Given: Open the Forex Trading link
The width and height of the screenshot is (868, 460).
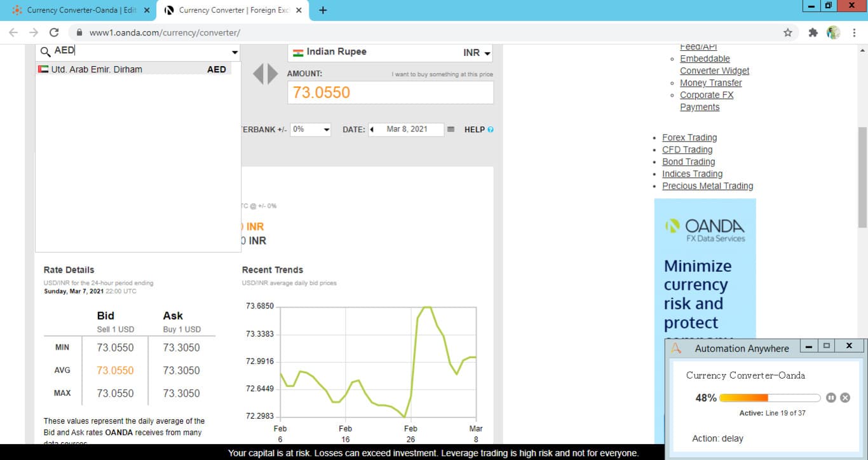Looking at the screenshot, I should coord(689,137).
